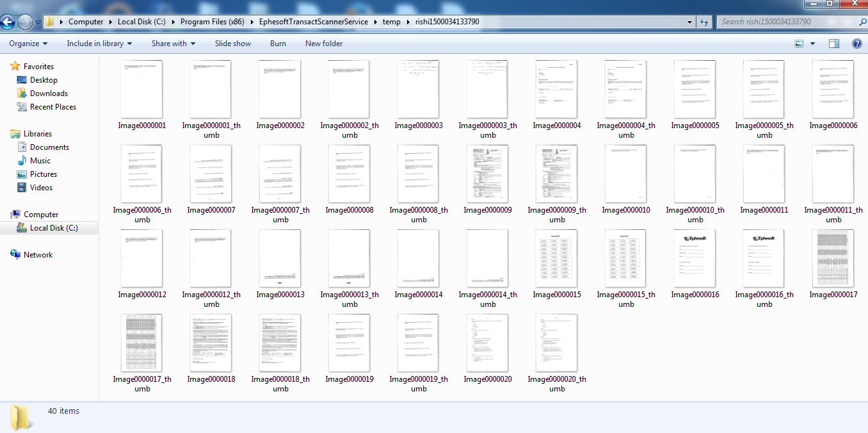868x433 pixels.
Task: Open Downloads in the sidebar
Action: [x=49, y=94]
